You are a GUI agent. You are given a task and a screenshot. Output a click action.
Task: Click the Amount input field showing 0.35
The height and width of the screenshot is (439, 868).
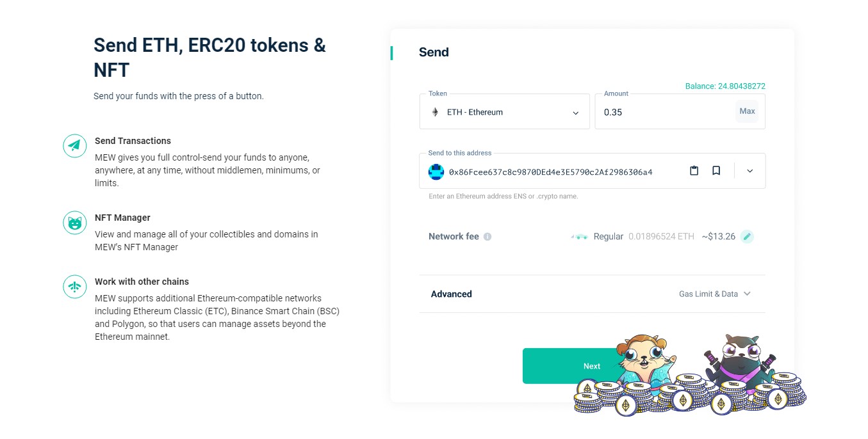point(665,112)
